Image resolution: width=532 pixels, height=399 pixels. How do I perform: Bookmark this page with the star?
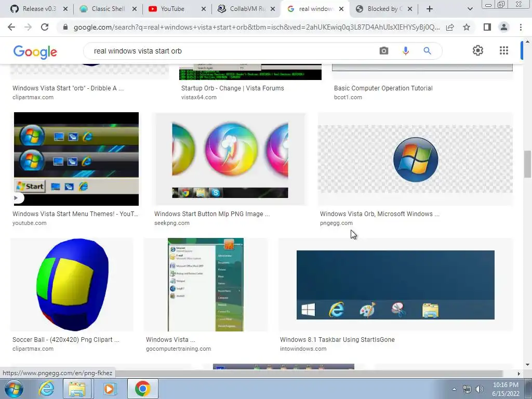(467, 27)
